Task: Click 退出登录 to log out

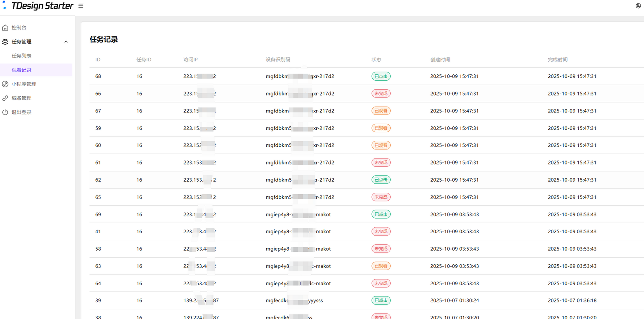Action: (x=21, y=112)
